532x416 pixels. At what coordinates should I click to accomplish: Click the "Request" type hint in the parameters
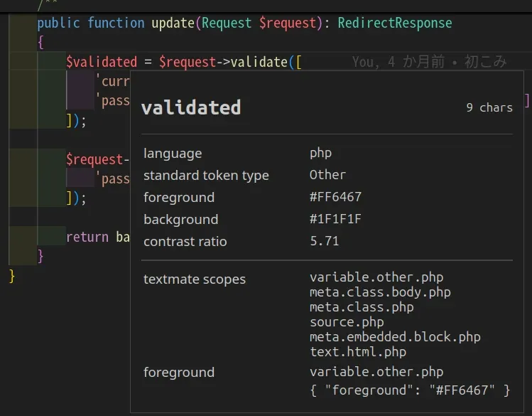tap(227, 23)
